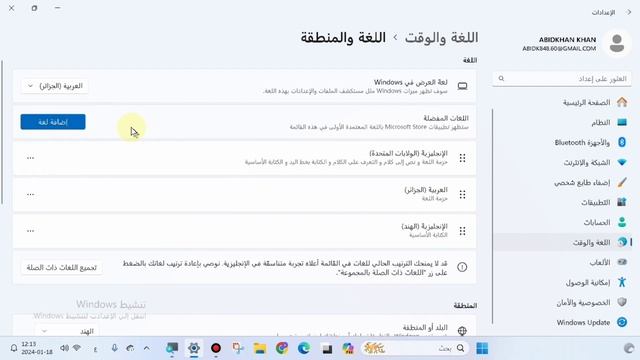Open the Snipping Tool taskbar icon
Screen dimensions: 640x360
(238, 348)
